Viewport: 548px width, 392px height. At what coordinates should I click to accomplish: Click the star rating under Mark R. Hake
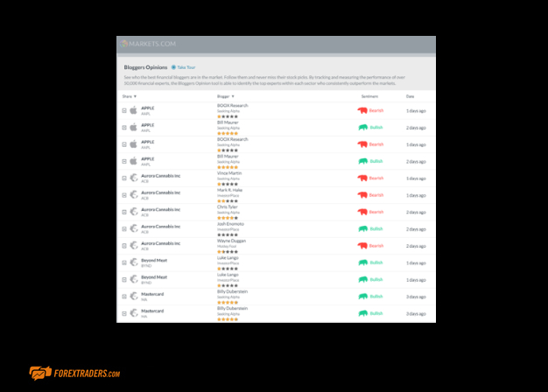[228, 201]
